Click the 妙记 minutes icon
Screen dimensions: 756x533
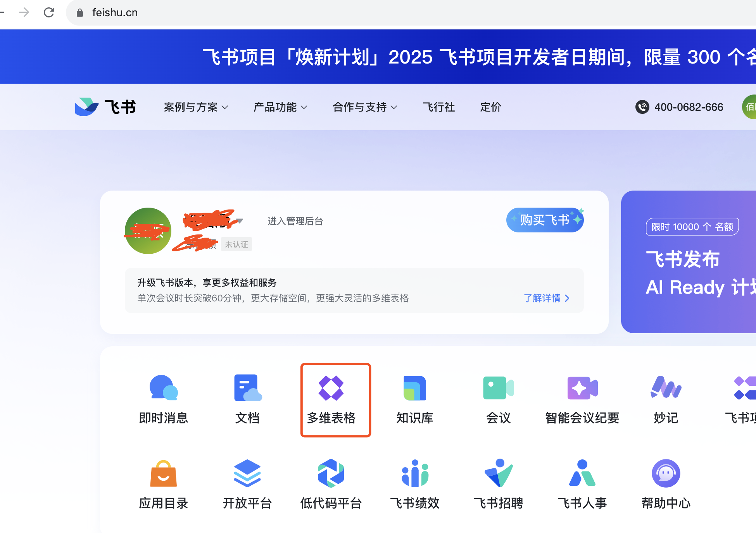(666, 388)
